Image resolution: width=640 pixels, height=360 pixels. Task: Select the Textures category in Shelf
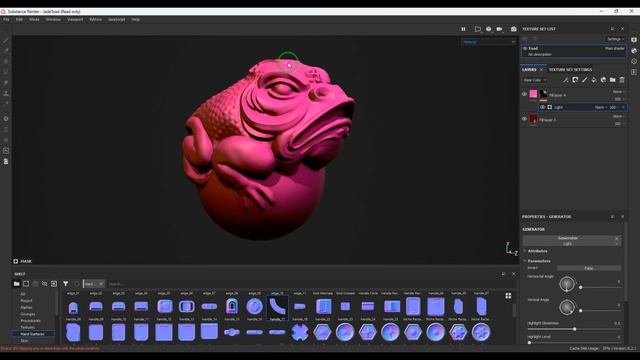coord(27,327)
